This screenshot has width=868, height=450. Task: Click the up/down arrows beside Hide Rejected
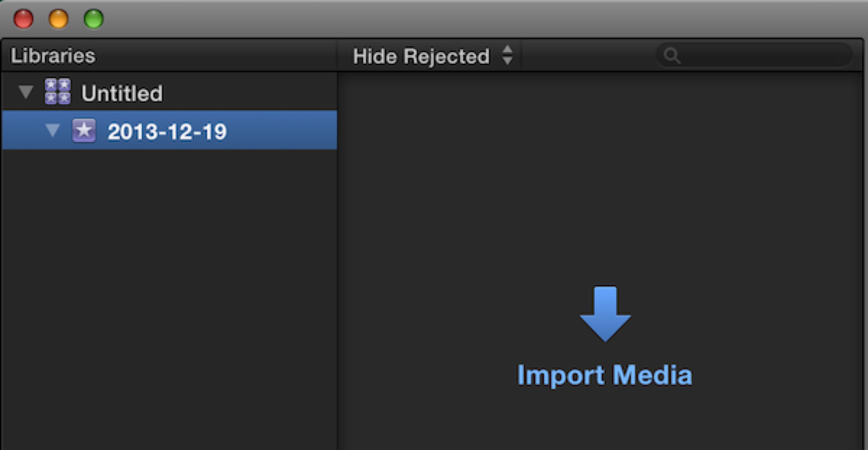pyautogui.click(x=508, y=56)
